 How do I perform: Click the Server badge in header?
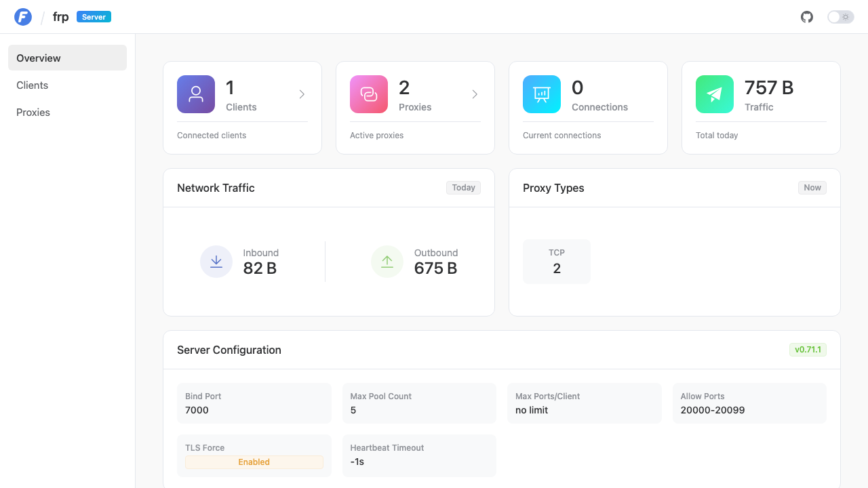(94, 17)
